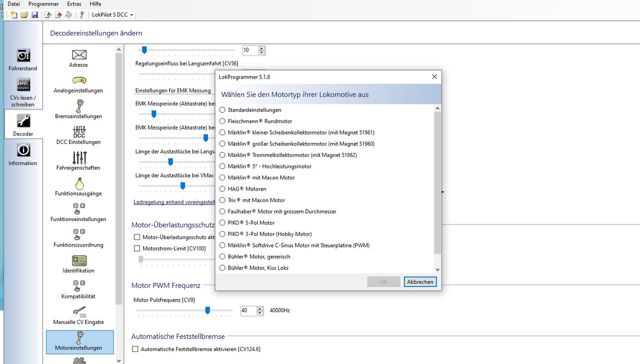Open the Datei menu
640x364 pixels.
(13, 4)
